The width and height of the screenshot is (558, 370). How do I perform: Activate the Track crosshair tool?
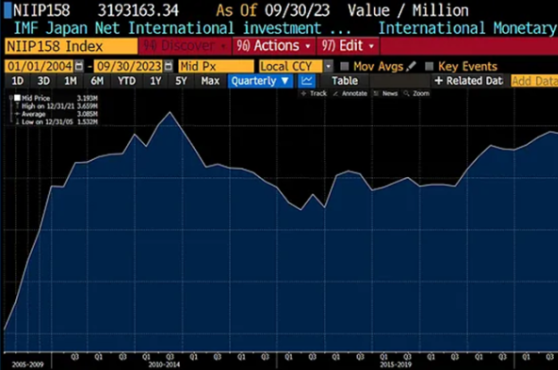tap(314, 93)
